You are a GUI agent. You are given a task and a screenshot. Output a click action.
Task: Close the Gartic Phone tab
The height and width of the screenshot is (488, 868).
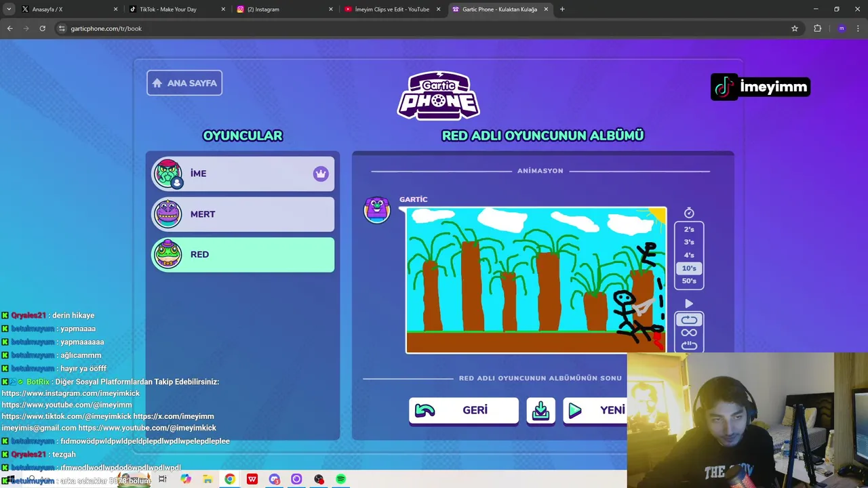546,9
